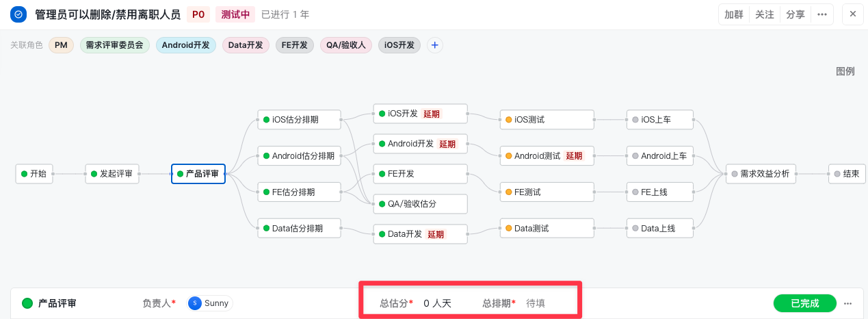The image size is (868, 319).
Task: Select the Android开发 workflow node
Action: [420, 144]
